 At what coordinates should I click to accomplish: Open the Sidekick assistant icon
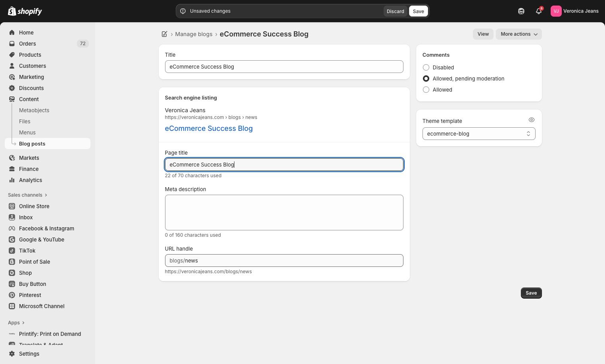[x=521, y=11]
